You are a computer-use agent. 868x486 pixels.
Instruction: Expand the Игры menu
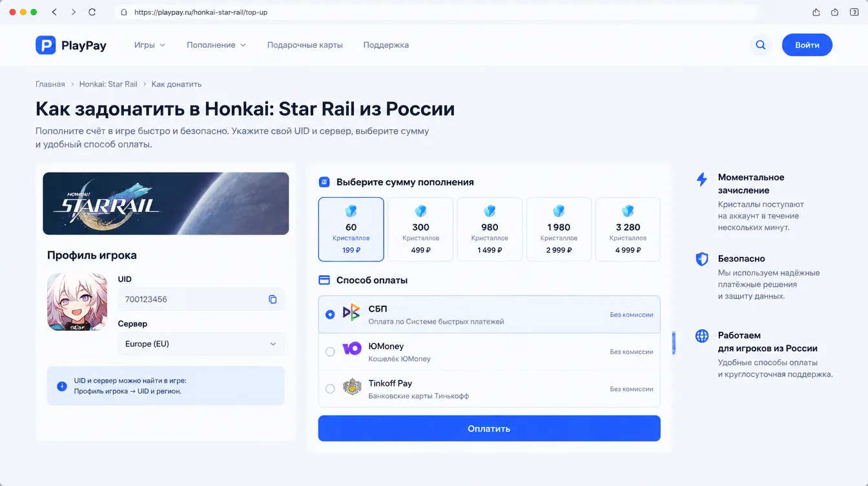(150, 45)
